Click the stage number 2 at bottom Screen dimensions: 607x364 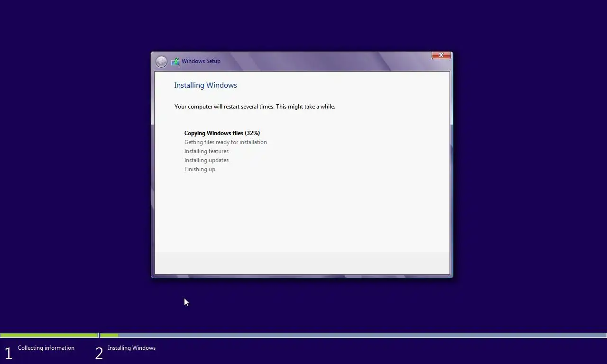99,353
